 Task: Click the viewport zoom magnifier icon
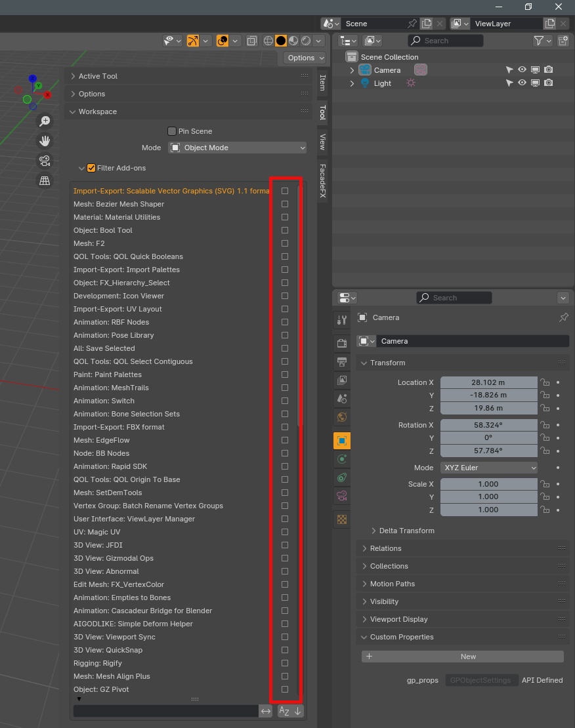45,121
